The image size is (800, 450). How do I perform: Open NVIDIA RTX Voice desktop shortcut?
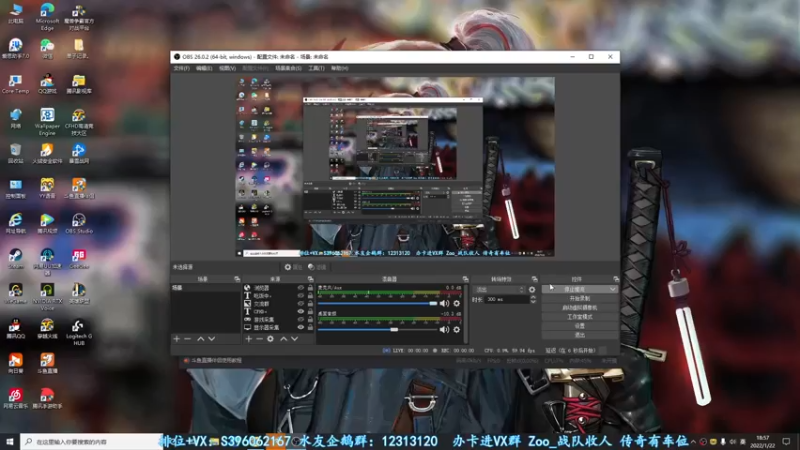47,297
